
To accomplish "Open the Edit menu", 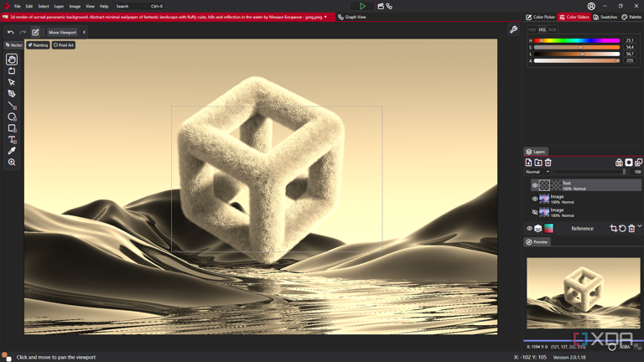I will (x=29, y=6).
